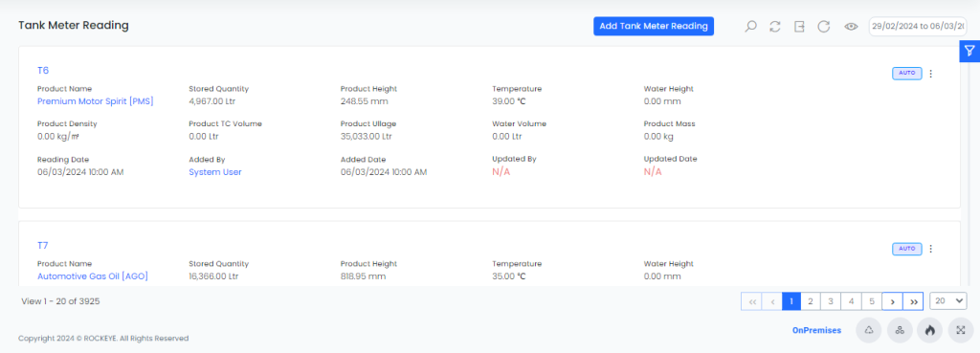Go to page 3 in pagination
The image size is (980, 353).
[x=831, y=301]
